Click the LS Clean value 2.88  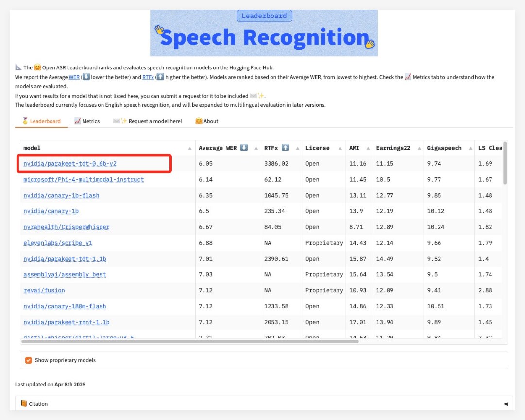coord(485,290)
